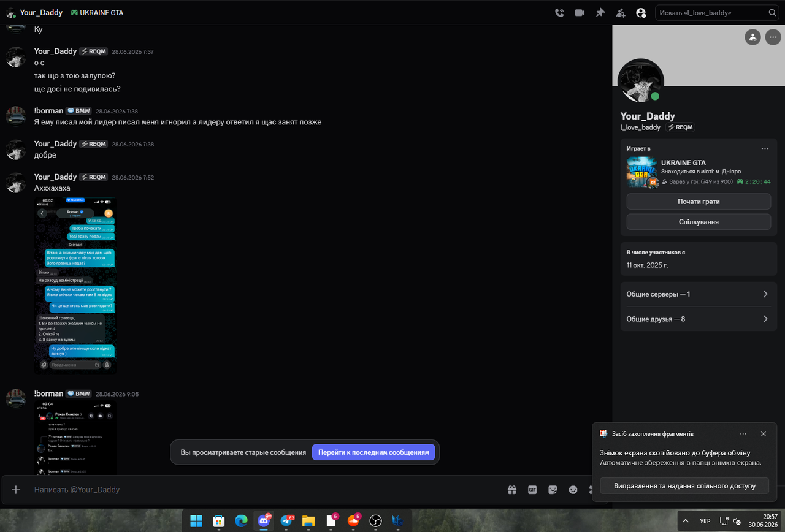Screen dimensions: 785x532
Task: Click Snipping Tool 'Виправлення та надання спільного доступу' button
Action: click(684, 486)
